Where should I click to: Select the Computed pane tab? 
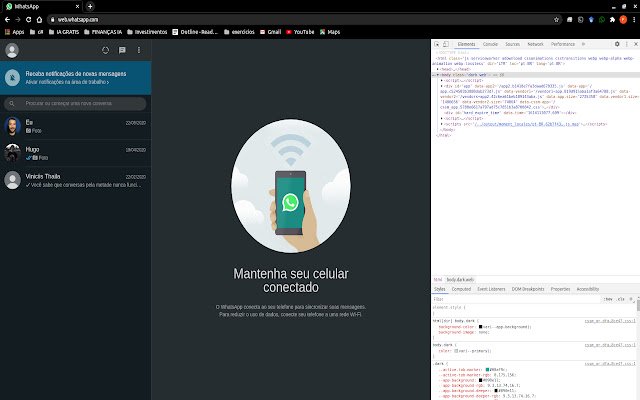pos(461,289)
